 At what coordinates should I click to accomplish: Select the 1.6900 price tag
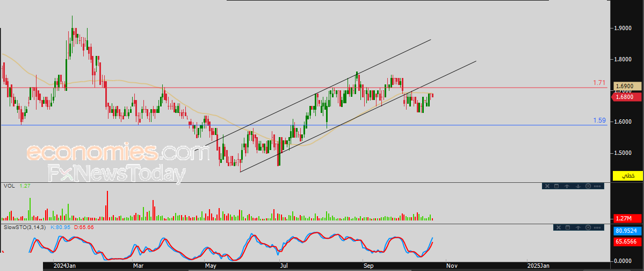627,87
